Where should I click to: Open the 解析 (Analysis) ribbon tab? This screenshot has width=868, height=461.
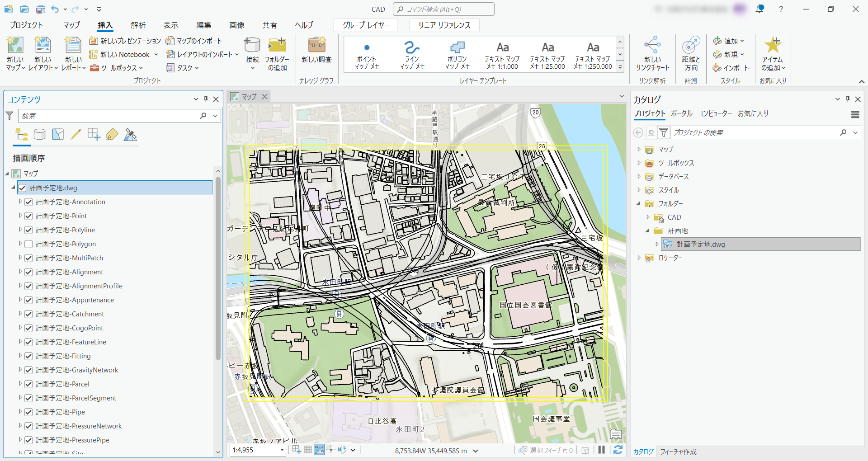coord(138,25)
